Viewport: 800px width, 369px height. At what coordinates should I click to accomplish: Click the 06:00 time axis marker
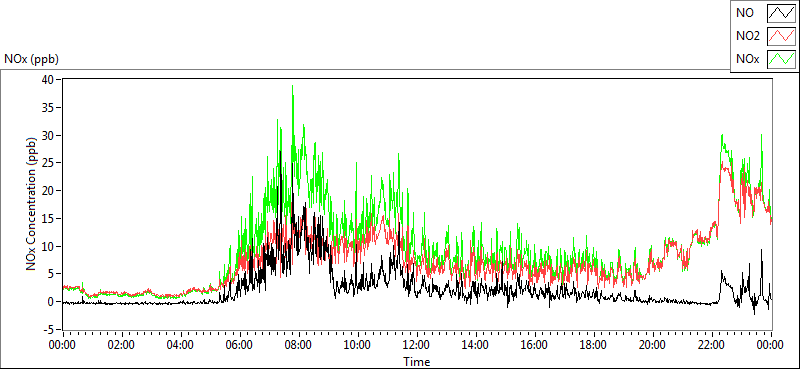tap(239, 345)
